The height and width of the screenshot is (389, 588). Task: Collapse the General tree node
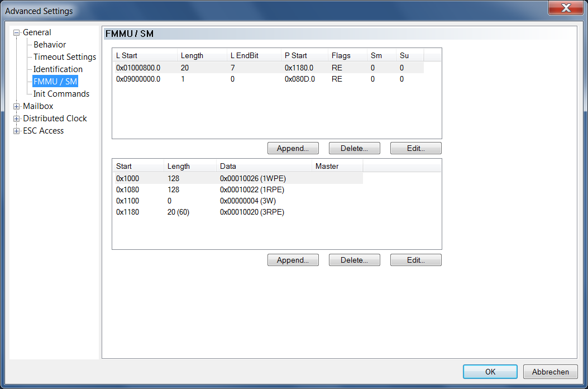(16, 32)
